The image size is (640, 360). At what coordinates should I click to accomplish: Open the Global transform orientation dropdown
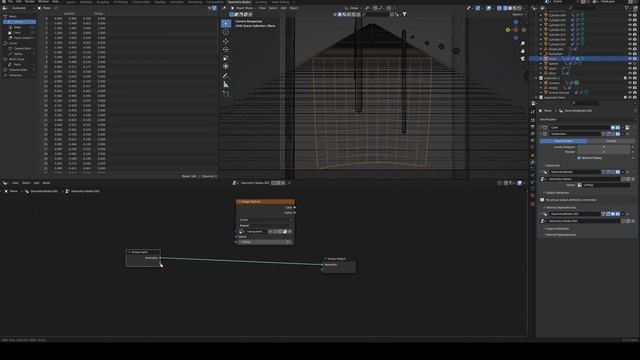tap(353, 8)
